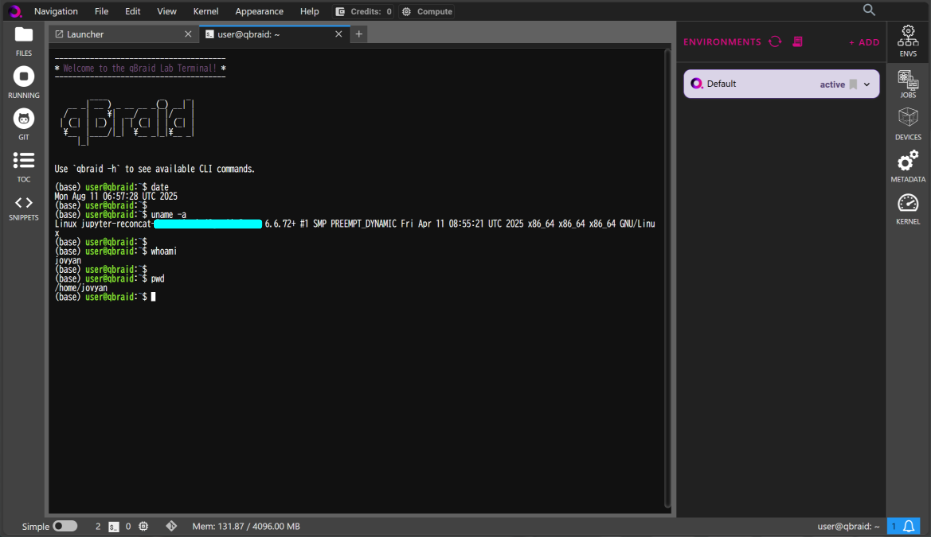Screen dimensions: 931x537
Task: Click + ADD environment button
Action: click(864, 42)
